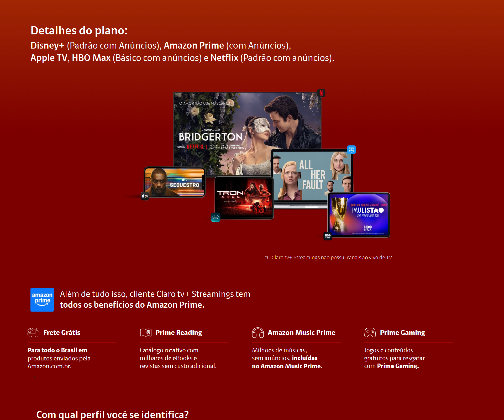Click 'Para todo o Brasil em' text
Screen dimensions: 504x420
pos(57,350)
